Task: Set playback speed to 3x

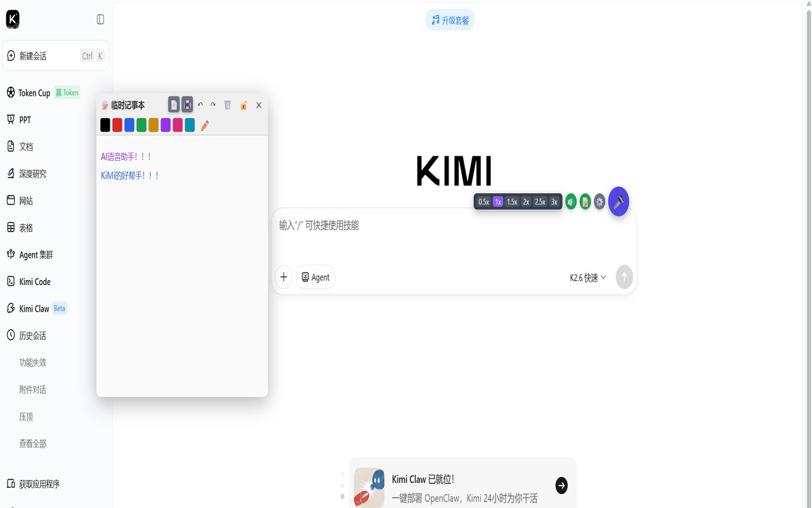Action: (x=554, y=202)
